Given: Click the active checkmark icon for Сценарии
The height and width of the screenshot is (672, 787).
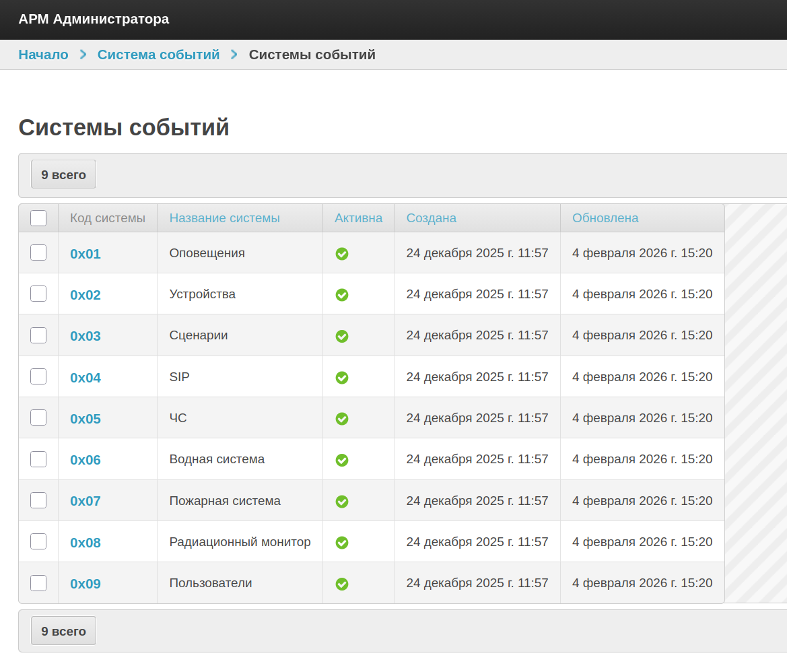Looking at the screenshot, I should click(342, 336).
